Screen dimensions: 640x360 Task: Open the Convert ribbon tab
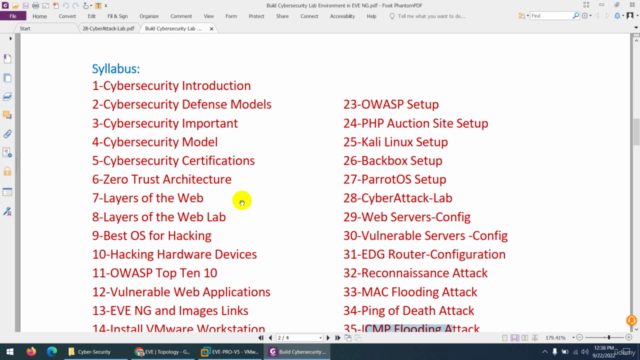pos(67,16)
